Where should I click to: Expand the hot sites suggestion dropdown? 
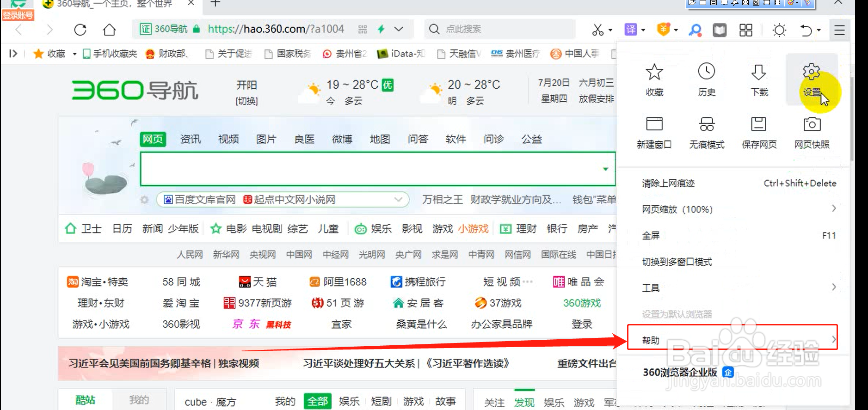pyautogui.click(x=398, y=199)
